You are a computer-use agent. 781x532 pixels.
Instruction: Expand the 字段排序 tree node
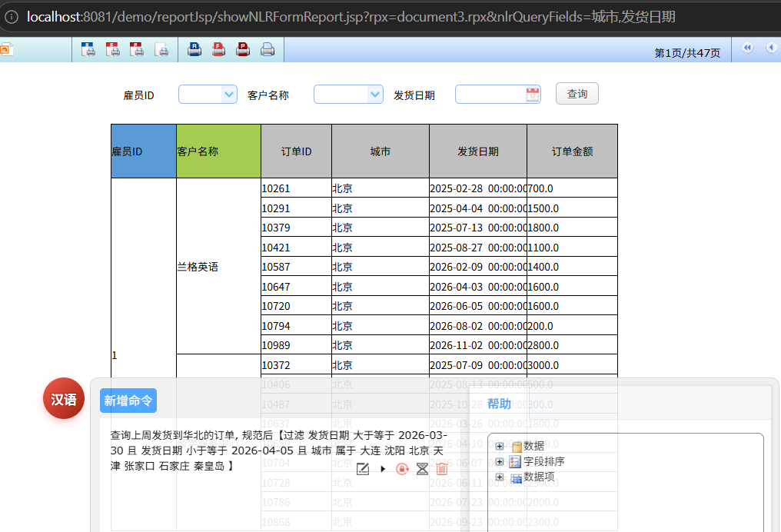[x=500, y=462]
